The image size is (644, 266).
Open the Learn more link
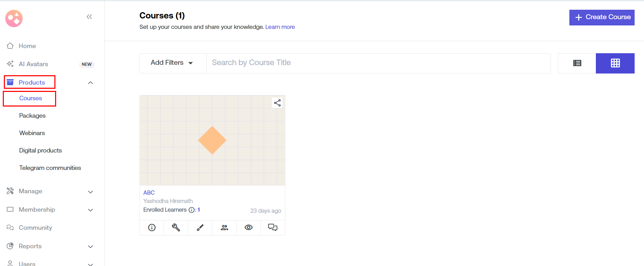point(280,27)
